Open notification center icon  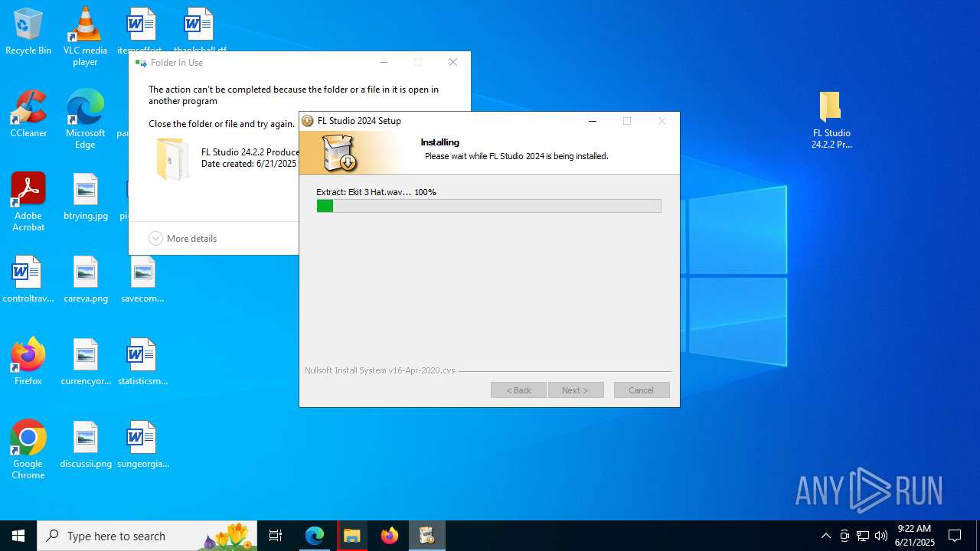[x=955, y=536]
